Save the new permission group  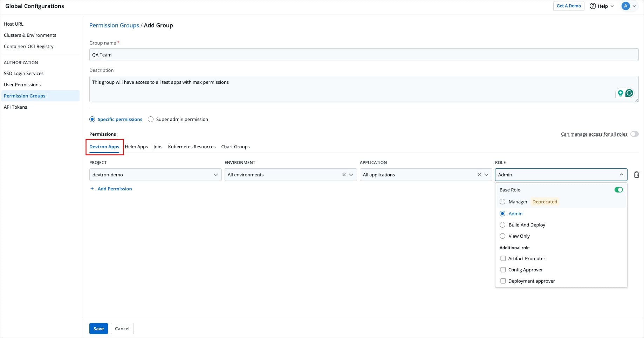tap(98, 329)
